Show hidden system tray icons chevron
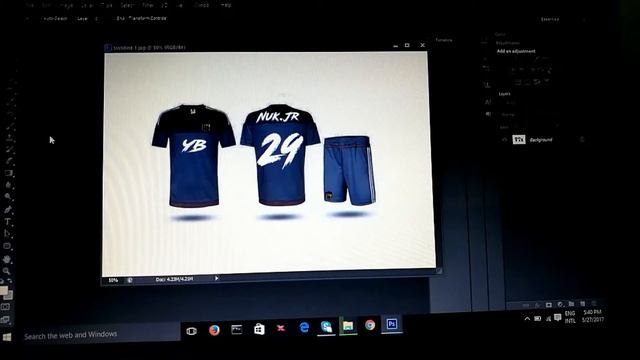 pos(527,318)
